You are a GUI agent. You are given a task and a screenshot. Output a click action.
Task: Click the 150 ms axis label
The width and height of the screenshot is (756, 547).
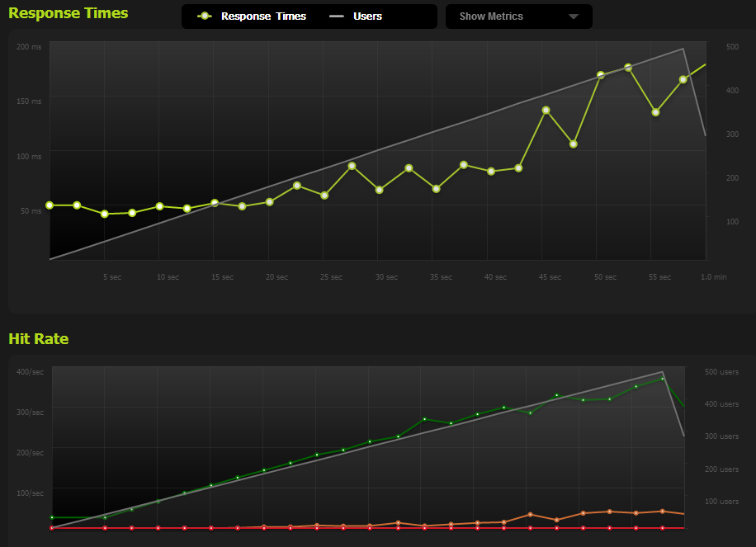pos(29,101)
